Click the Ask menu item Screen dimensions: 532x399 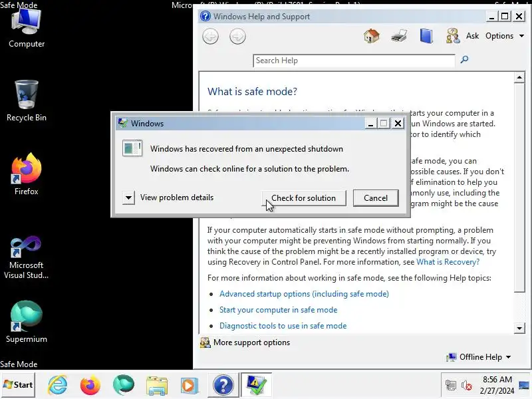point(472,36)
